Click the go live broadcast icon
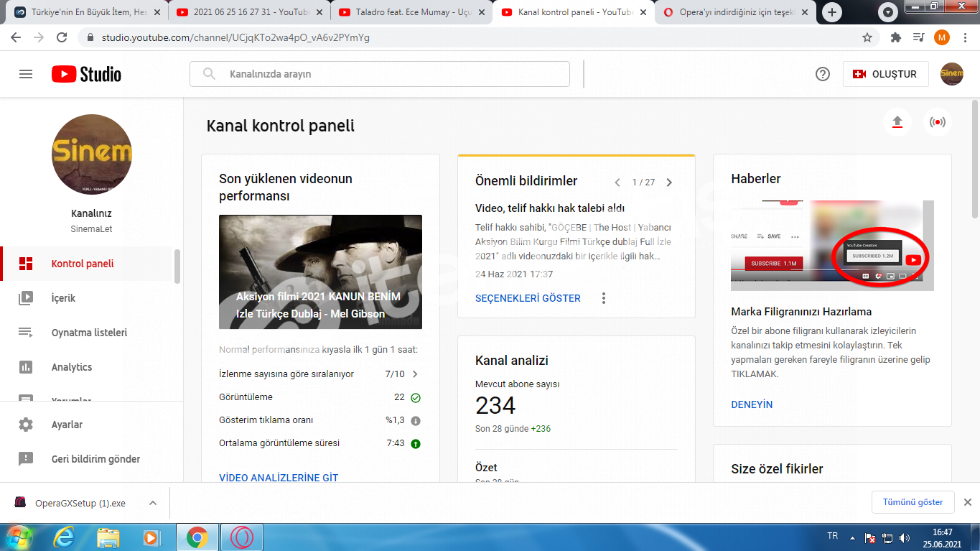Screen dimensions: 980x551 [x=937, y=122]
